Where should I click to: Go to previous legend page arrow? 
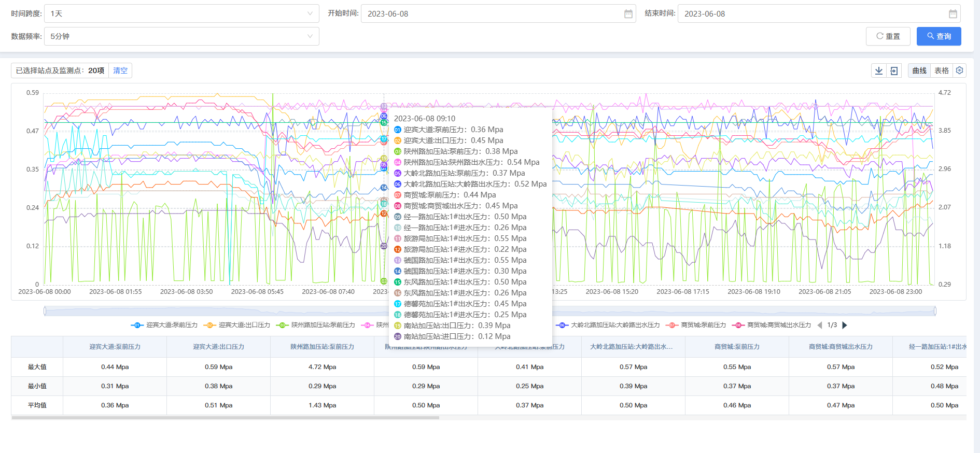(820, 325)
